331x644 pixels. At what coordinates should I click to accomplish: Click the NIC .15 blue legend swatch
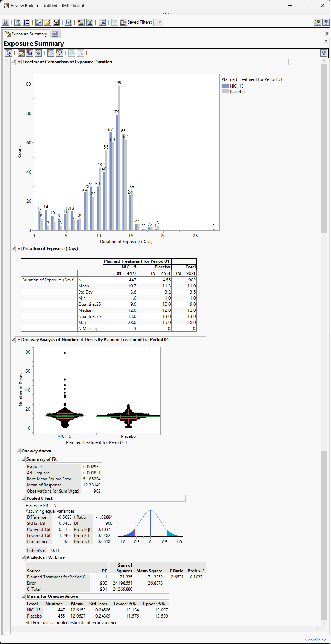pyautogui.click(x=225, y=86)
